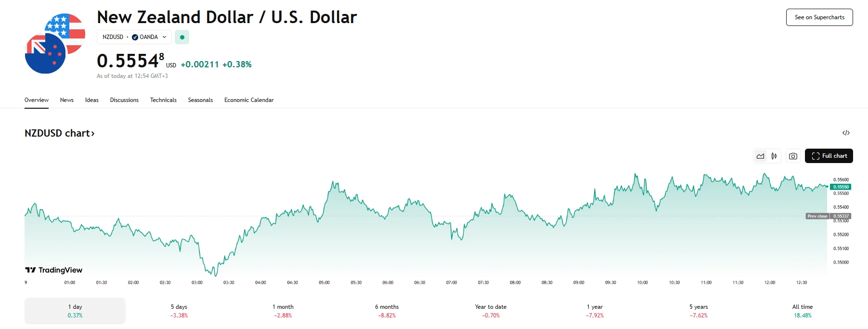Viewport: 868px width, 329px height.
Task: Click the NZD/USD flag logo
Action: [x=55, y=44]
